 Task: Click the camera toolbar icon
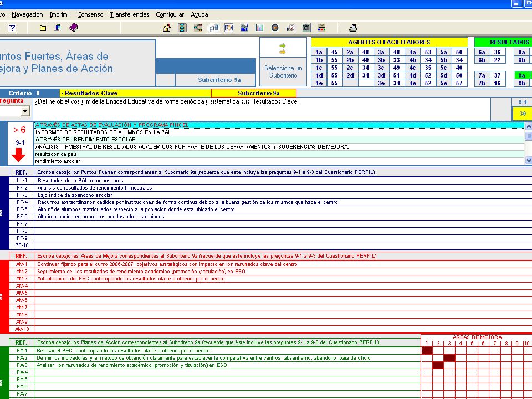306,28
